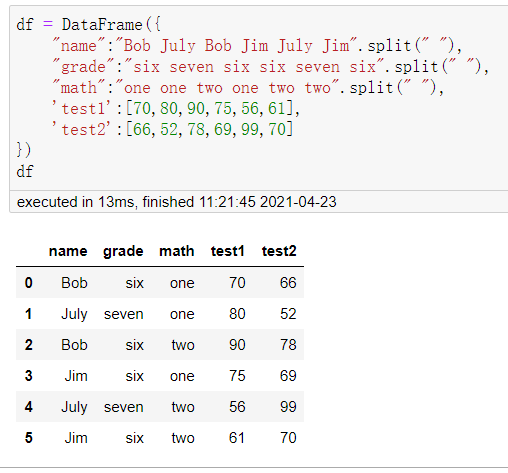Click the "math" key code line
Image resolution: width=508 pixels, height=473 pixels.
pyautogui.click(x=248, y=88)
